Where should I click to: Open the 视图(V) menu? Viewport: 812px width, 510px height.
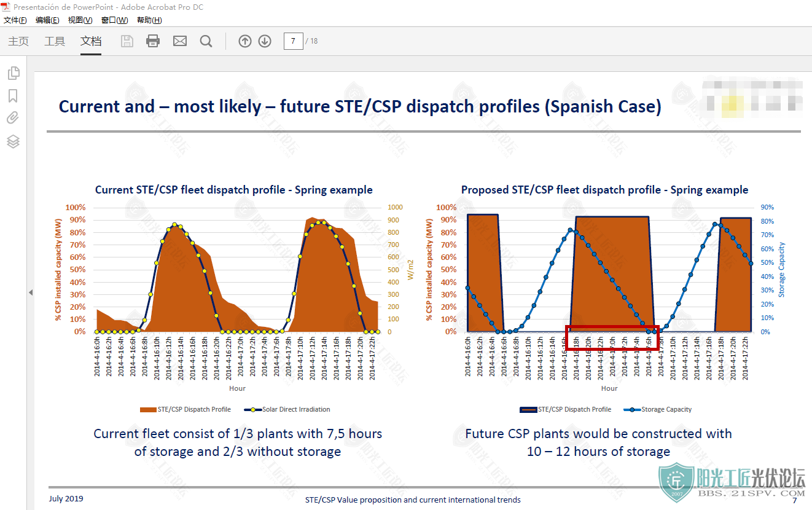(80, 20)
